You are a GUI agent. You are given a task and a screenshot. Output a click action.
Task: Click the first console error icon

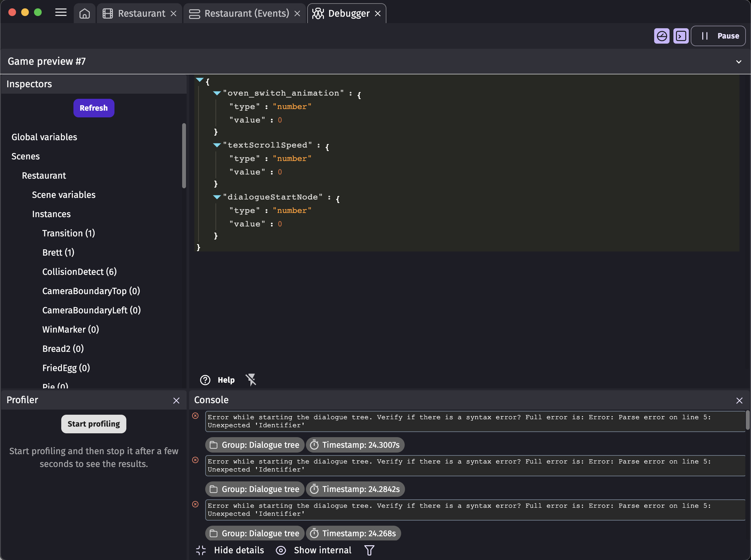click(x=196, y=416)
